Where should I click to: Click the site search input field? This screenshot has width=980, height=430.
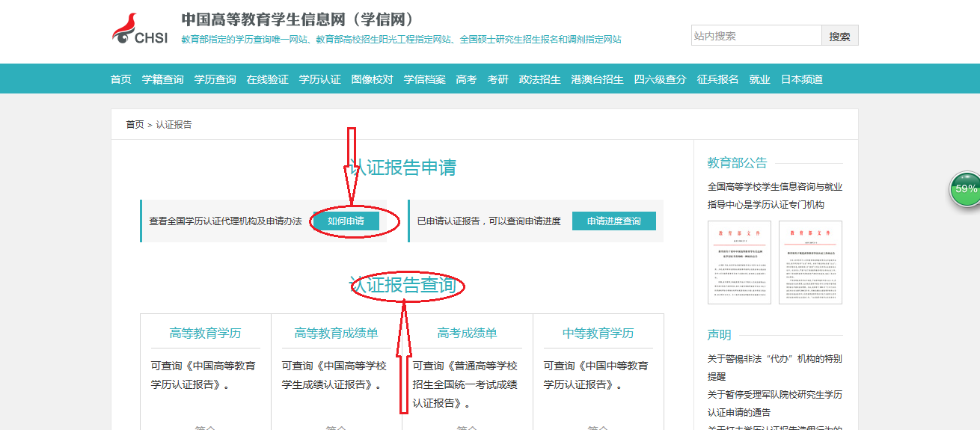[x=756, y=35]
